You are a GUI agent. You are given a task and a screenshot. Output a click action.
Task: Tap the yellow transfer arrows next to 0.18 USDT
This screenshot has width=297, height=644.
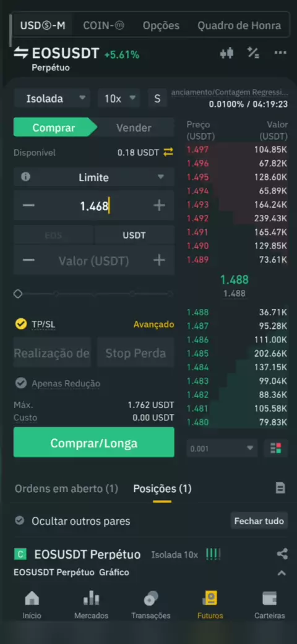tap(168, 153)
